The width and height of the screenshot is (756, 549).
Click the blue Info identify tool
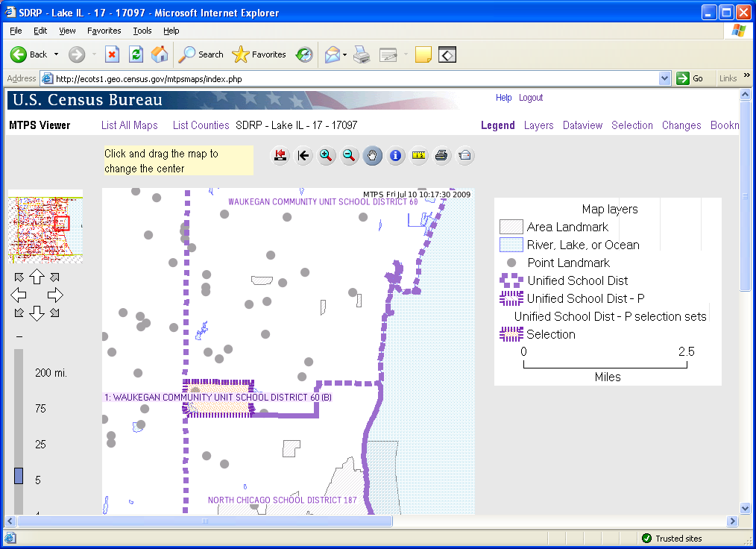pos(396,155)
